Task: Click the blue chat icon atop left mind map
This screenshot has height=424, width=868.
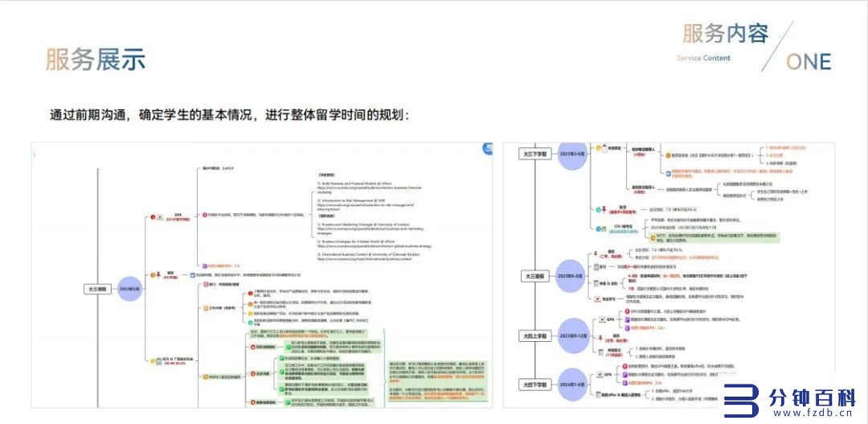Action: 488,149
